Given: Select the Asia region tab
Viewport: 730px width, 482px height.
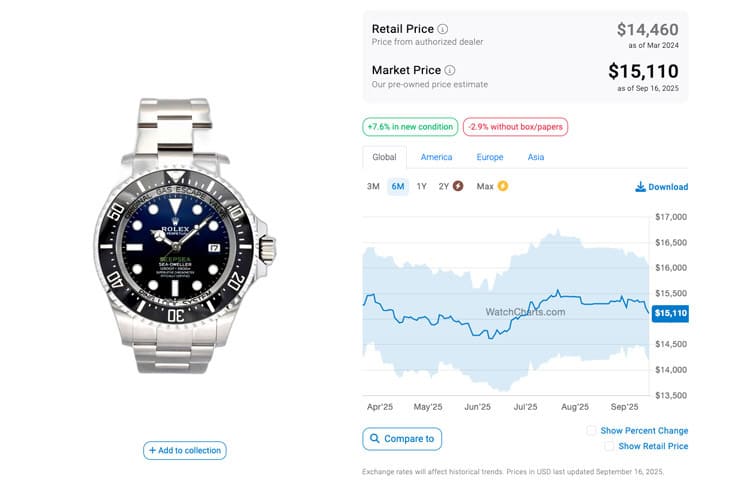Looking at the screenshot, I should pyautogui.click(x=536, y=157).
